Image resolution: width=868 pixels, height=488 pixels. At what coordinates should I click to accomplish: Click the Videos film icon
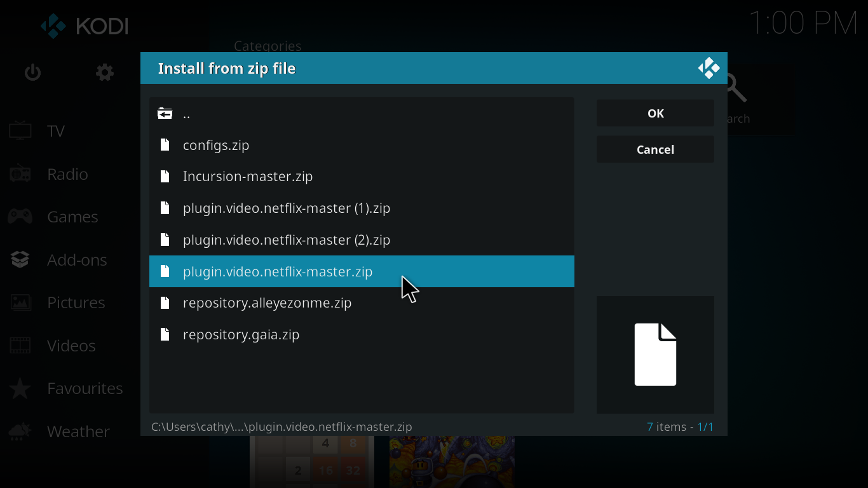[x=20, y=346]
